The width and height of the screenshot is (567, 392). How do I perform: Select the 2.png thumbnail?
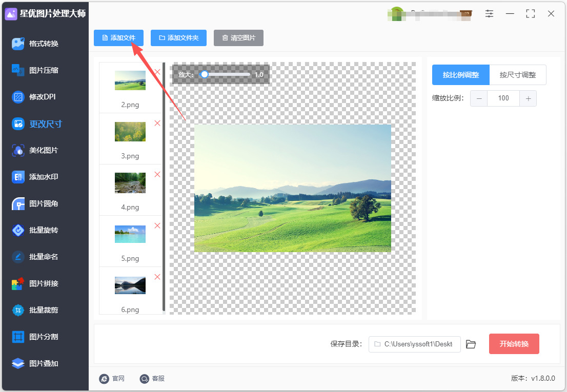tap(130, 80)
